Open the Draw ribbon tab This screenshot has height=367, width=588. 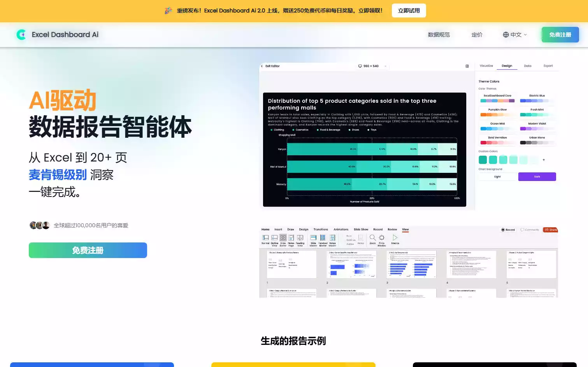coord(291,230)
